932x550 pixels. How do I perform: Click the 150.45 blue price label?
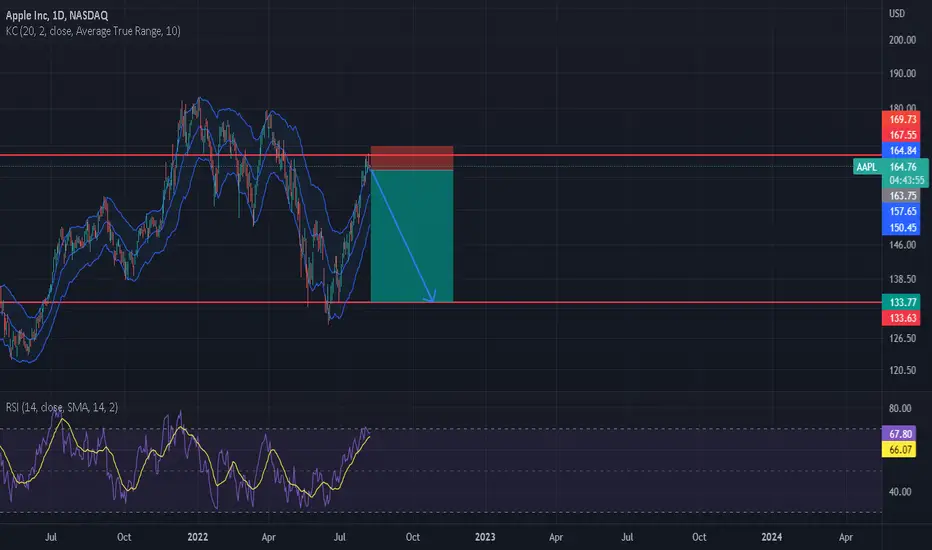pos(901,227)
